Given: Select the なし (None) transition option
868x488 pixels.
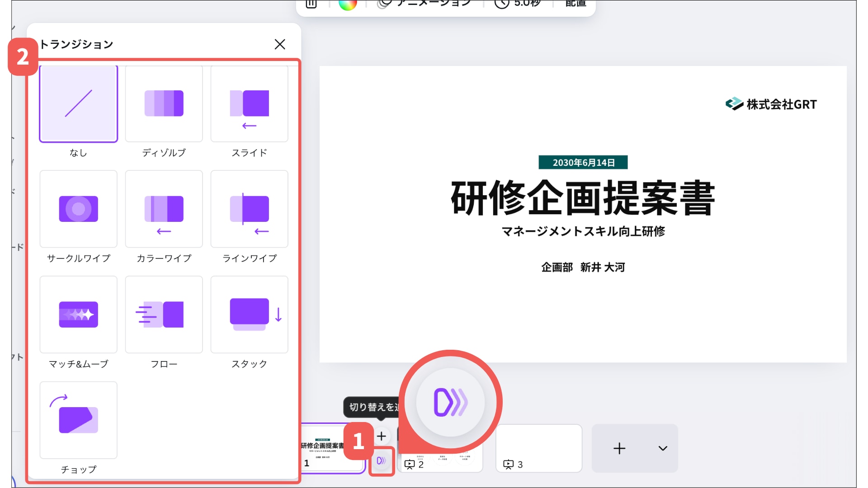Looking at the screenshot, I should [78, 104].
